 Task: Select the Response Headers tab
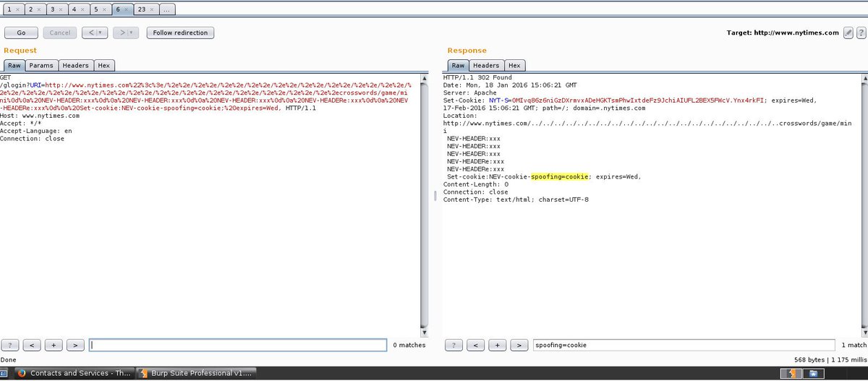coord(487,65)
